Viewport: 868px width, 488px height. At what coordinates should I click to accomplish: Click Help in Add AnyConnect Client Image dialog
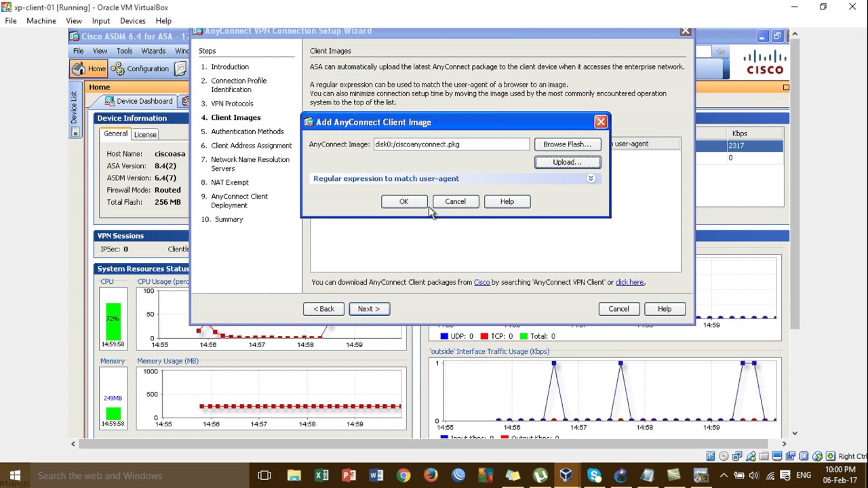[507, 201]
